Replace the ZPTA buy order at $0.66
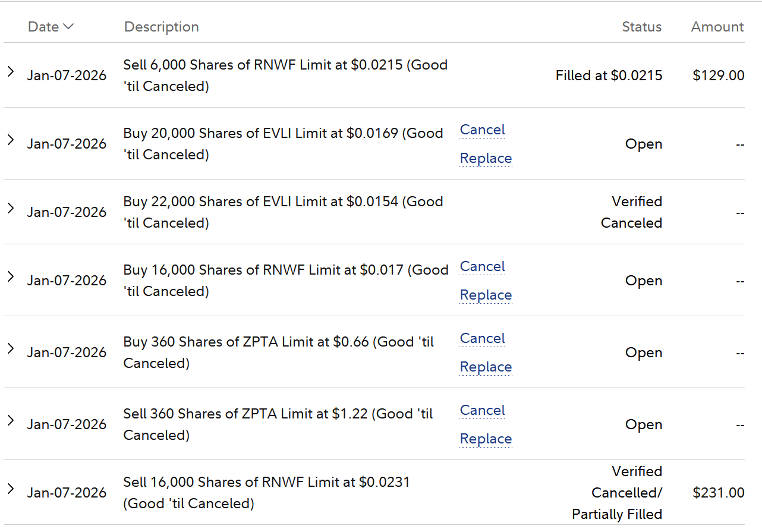762x532 pixels. tap(486, 367)
